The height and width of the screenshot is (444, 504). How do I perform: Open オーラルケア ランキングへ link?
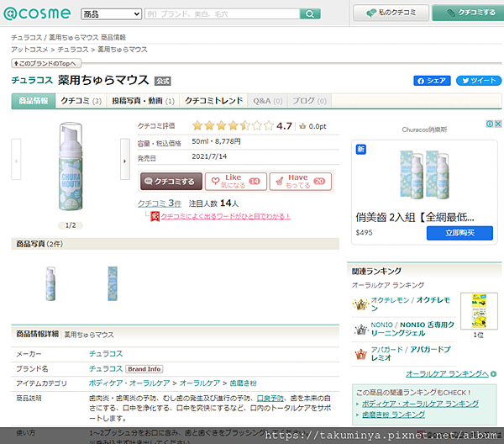pyautogui.click(x=447, y=374)
